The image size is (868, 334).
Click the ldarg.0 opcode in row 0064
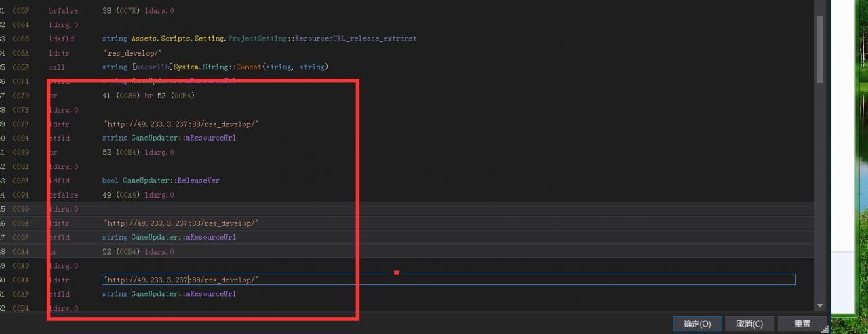(x=63, y=25)
